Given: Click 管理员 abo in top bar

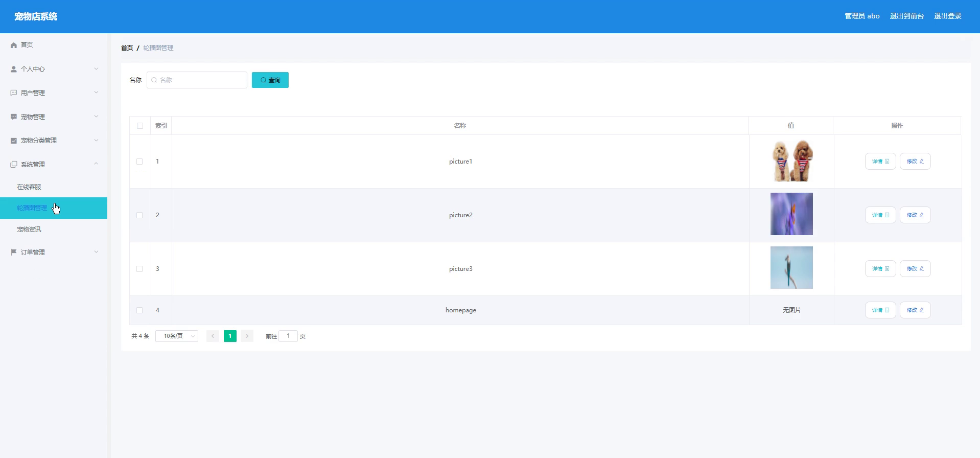Looking at the screenshot, I should pyautogui.click(x=862, y=16).
